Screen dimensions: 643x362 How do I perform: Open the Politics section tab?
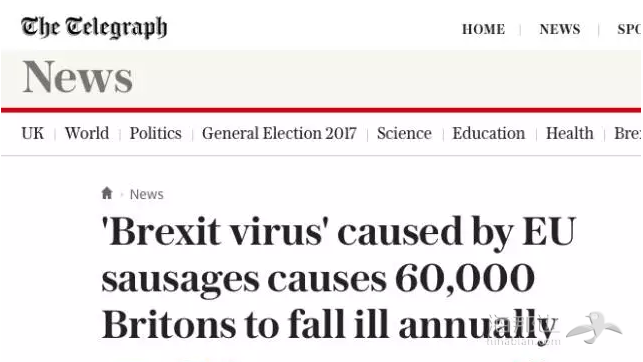click(155, 133)
